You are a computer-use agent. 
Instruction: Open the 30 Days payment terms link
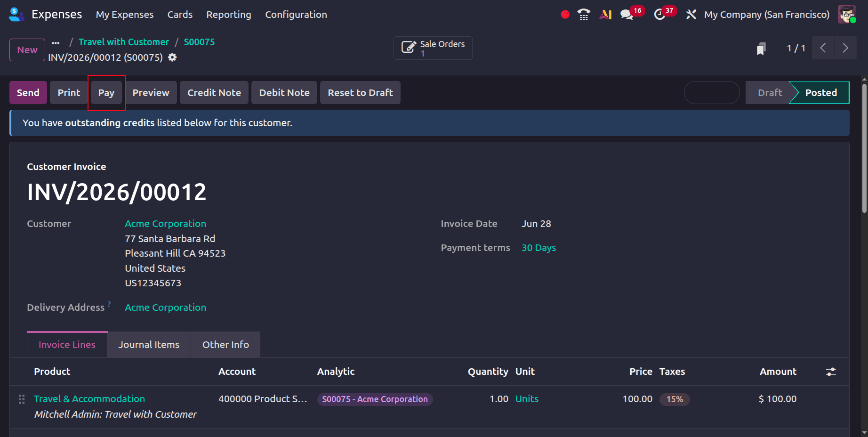[x=538, y=248]
